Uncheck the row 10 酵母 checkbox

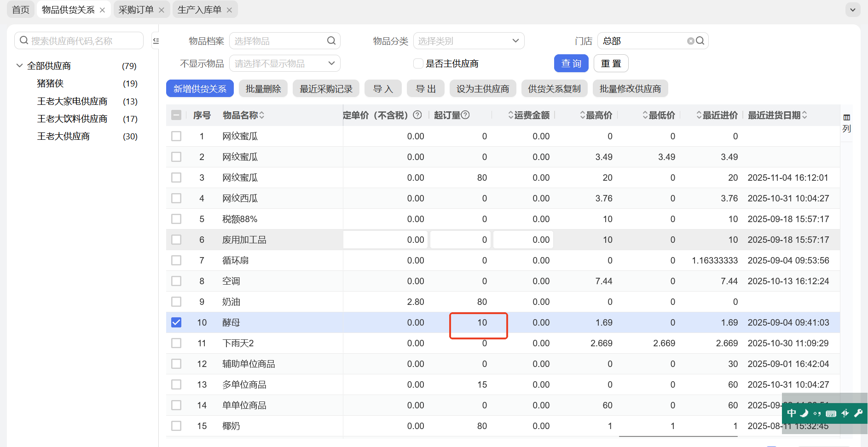pyautogui.click(x=176, y=322)
